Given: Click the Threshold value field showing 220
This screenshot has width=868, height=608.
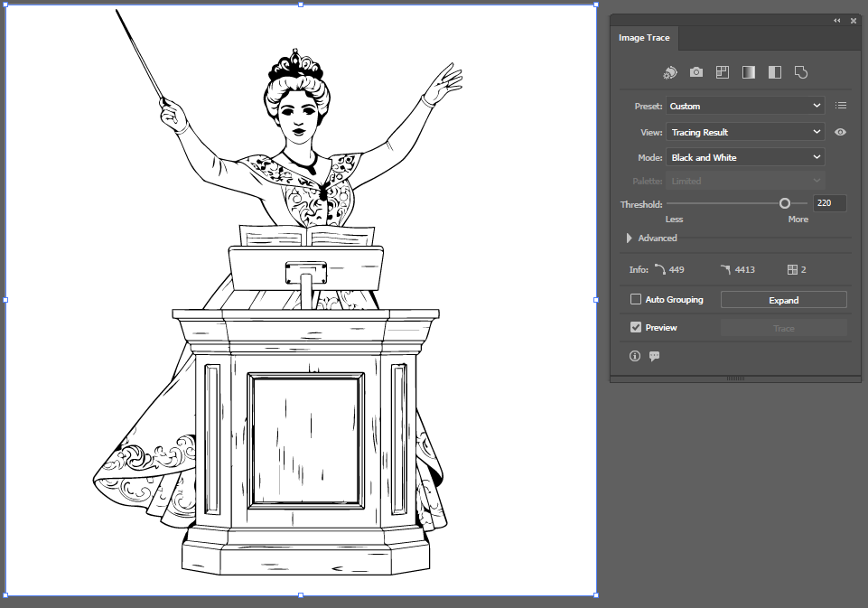Looking at the screenshot, I should point(829,204).
